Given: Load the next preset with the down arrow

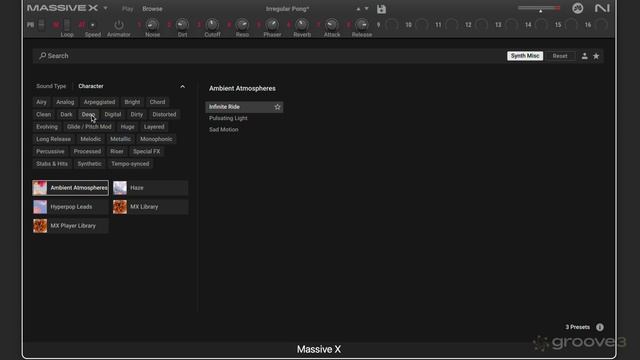Looking at the screenshot, I should (x=367, y=9).
